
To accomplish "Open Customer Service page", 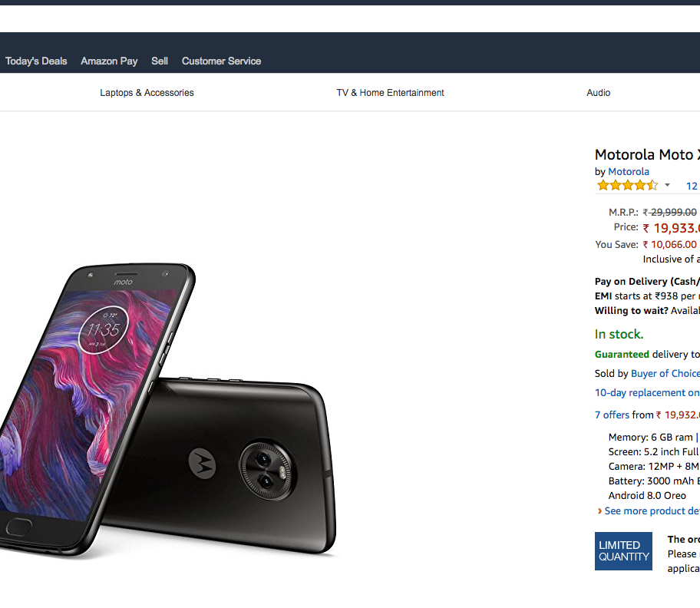I will 221,61.
